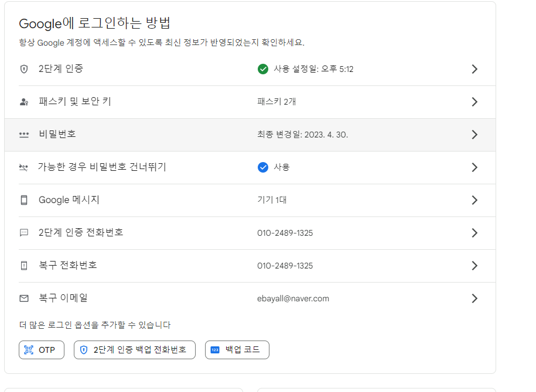Click the envelope icon beside 복구 이메일
Screen dimensions: 536x392
tap(24, 298)
